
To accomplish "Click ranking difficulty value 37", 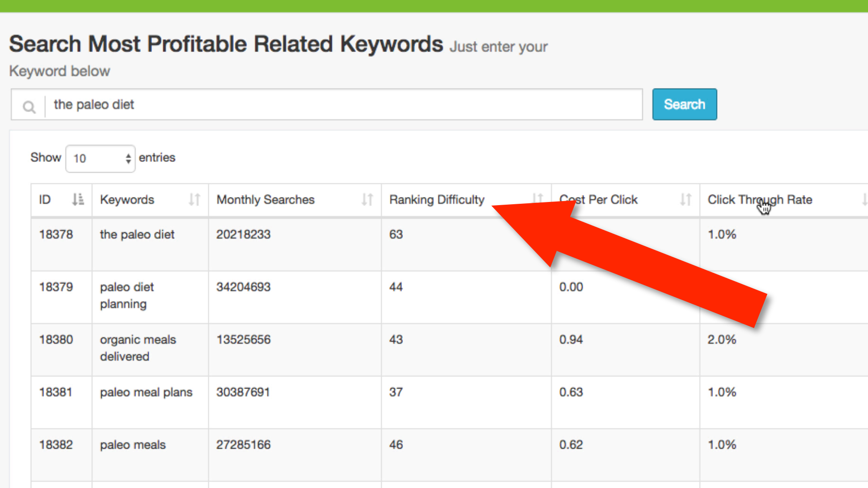I will (396, 392).
